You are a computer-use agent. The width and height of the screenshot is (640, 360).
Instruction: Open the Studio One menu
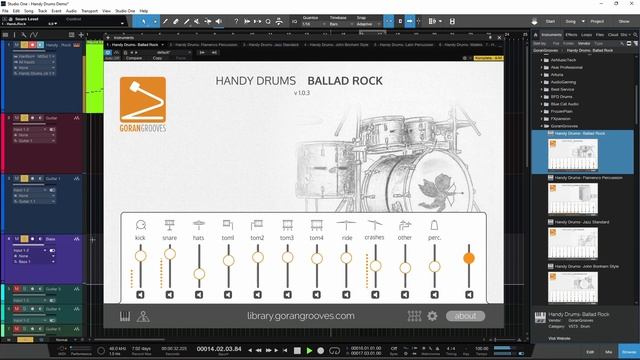[x=125, y=11]
